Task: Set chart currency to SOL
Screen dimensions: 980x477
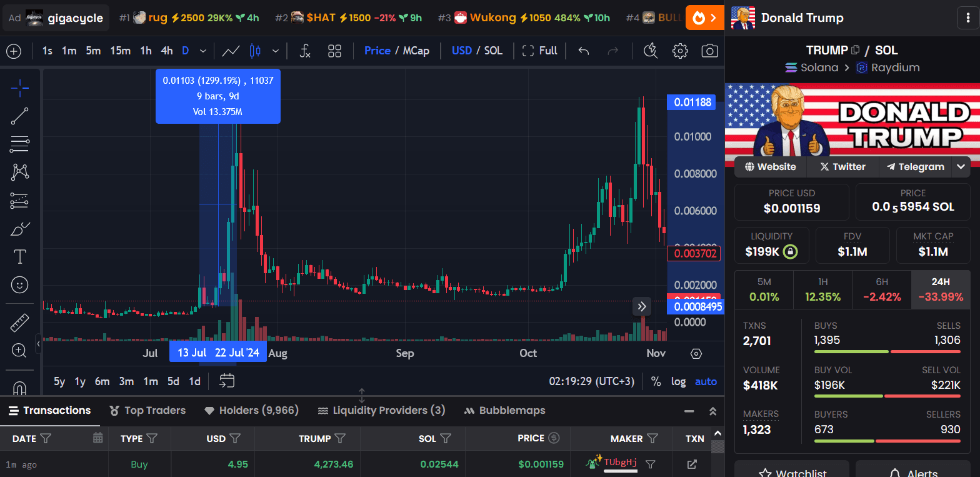Action: (493, 51)
